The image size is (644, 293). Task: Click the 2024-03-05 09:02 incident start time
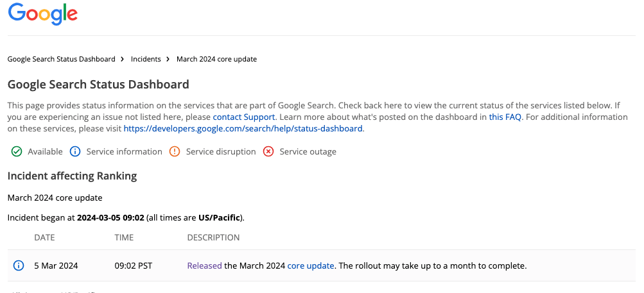(x=110, y=217)
